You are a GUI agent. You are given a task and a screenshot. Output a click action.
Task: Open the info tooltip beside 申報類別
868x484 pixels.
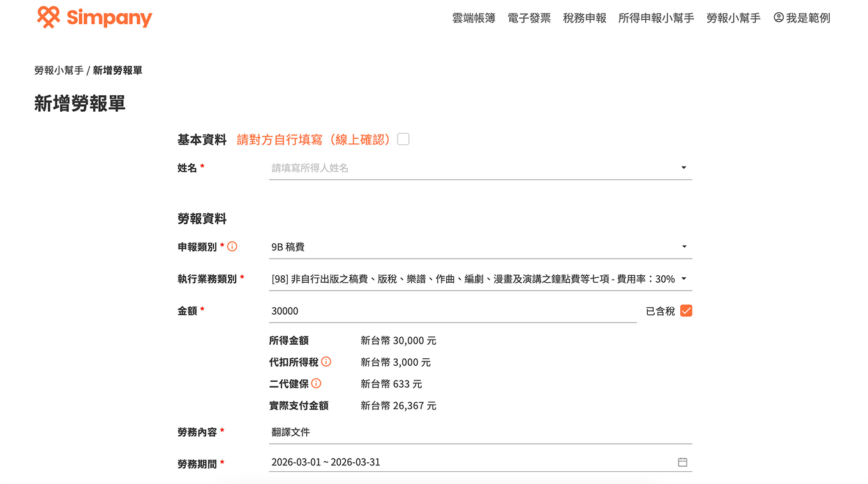click(232, 246)
